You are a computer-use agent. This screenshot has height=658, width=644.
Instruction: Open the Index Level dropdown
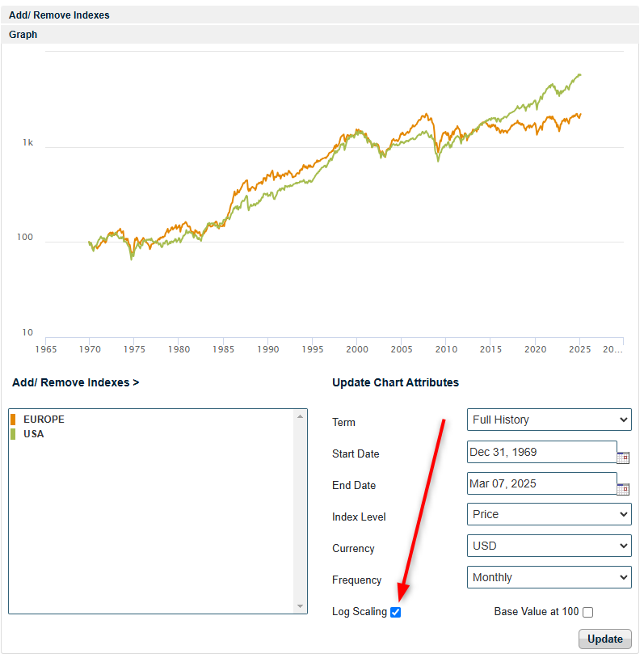tap(549, 514)
